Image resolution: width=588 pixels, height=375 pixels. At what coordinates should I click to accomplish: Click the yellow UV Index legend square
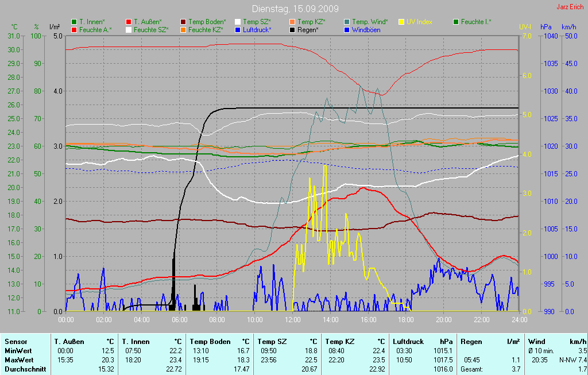(401, 22)
